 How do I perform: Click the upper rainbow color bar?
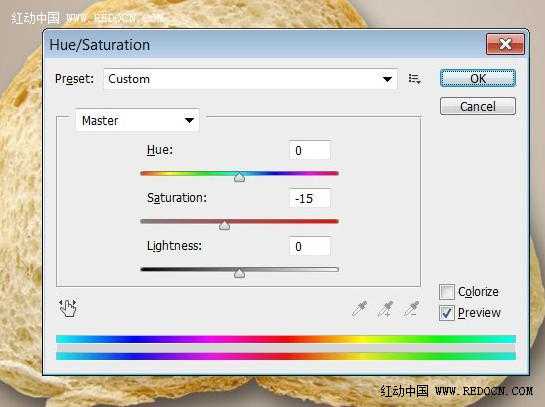coord(286,339)
